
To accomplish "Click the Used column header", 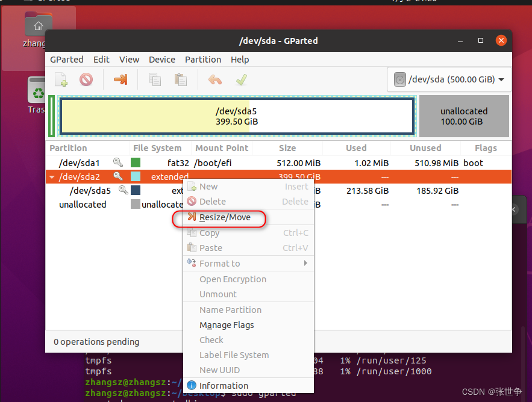I will pos(356,148).
